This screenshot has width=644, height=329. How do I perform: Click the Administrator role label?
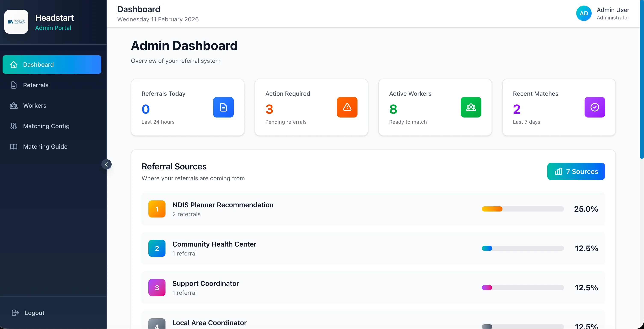[x=613, y=18]
